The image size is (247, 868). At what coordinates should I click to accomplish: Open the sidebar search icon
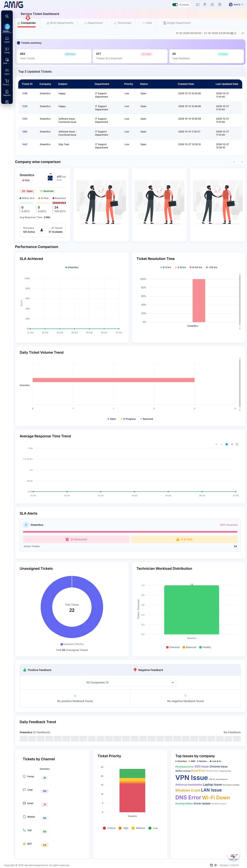7,16
